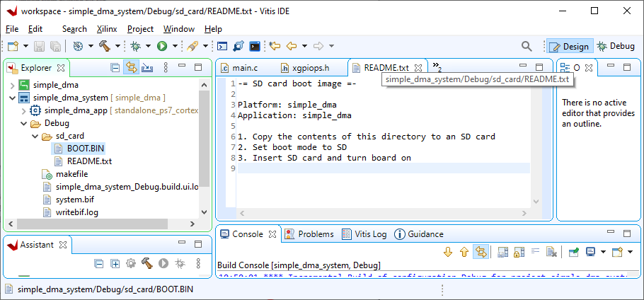This screenshot has height=300, width=644.
Task: Collapse all in Explorer view
Action: 115,67
